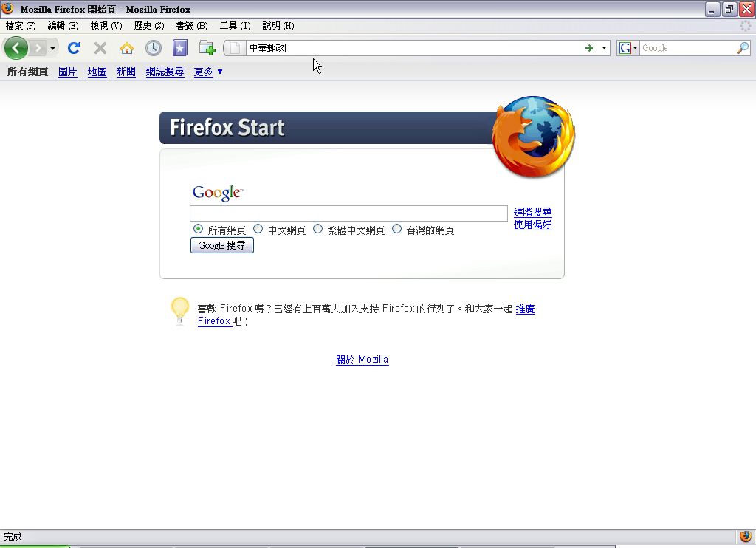Screen dimensions: 756x548
Task: Click the Google logo on the start page
Action: pos(219,193)
